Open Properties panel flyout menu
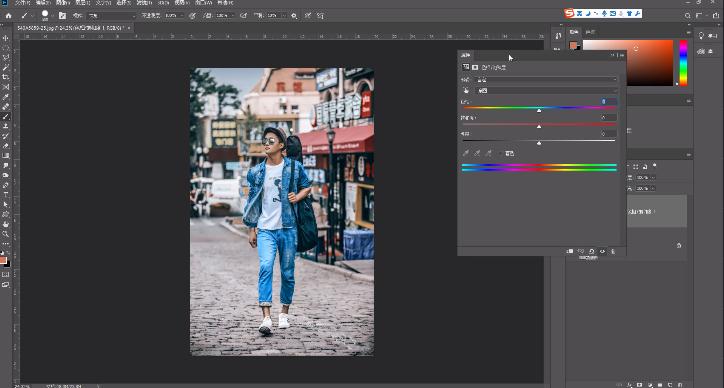Viewport: 724px width, 388px height. pos(621,55)
